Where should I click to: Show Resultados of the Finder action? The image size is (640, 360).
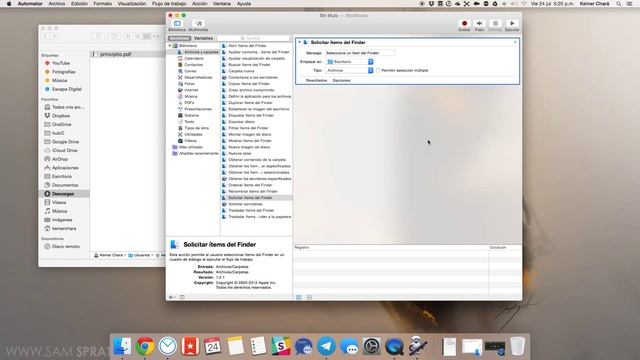(x=316, y=80)
